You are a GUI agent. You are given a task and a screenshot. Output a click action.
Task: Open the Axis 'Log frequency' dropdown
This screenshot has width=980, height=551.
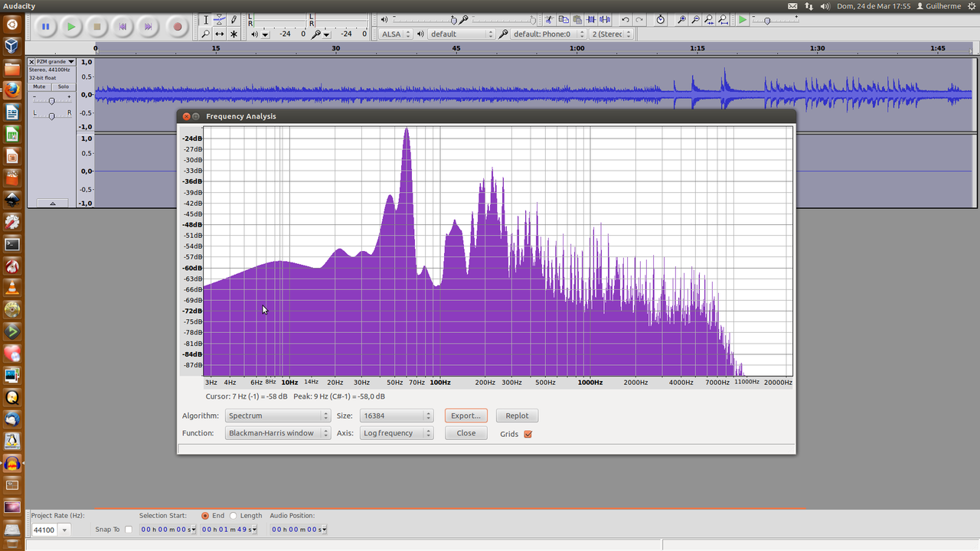click(x=397, y=433)
